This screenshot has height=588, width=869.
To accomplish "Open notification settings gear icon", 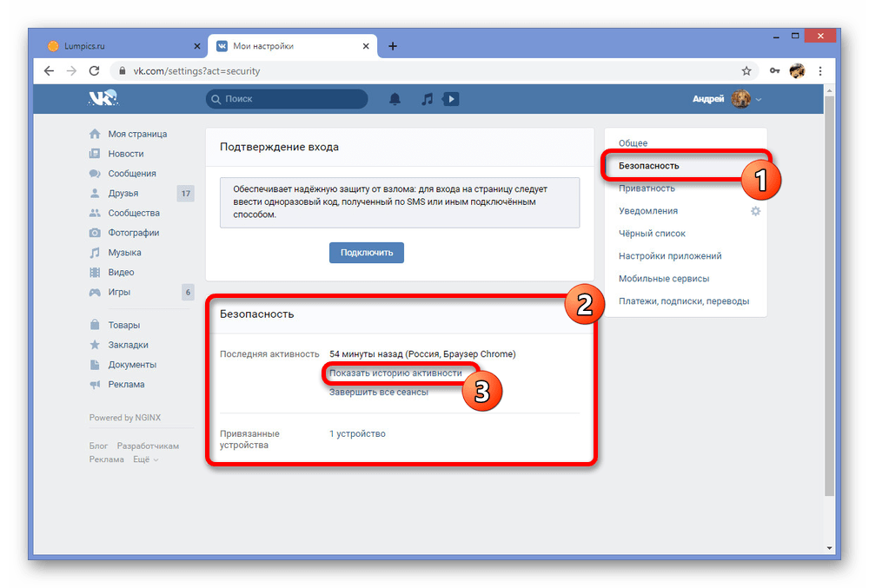I will [x=755, y=211].
